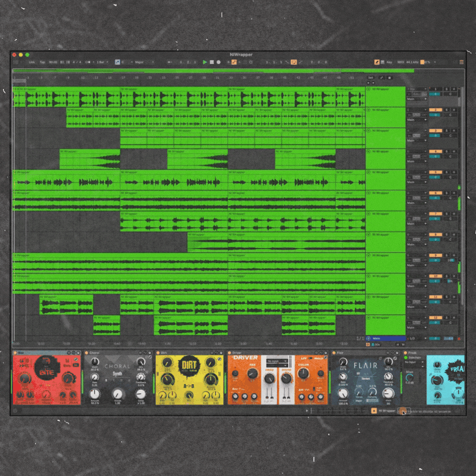Click the Tap tempo button
The height and width of the screenshot is (476, 476).
coord(42,62)
